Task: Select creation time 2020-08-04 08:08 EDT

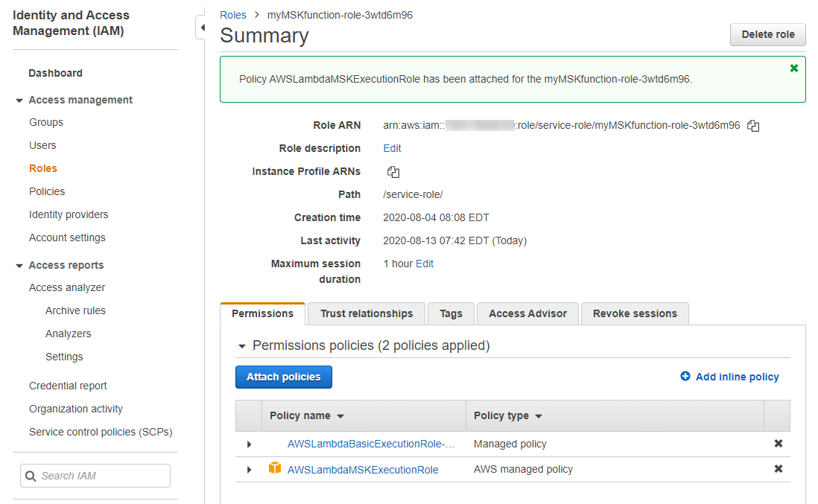Action: tap(436, 218)
